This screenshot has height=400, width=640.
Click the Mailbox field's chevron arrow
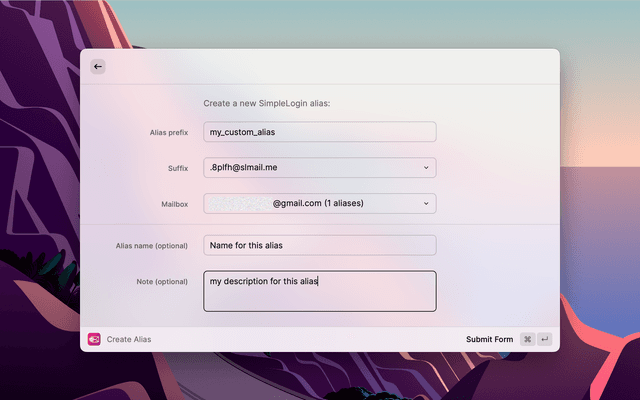pos(426,203)
